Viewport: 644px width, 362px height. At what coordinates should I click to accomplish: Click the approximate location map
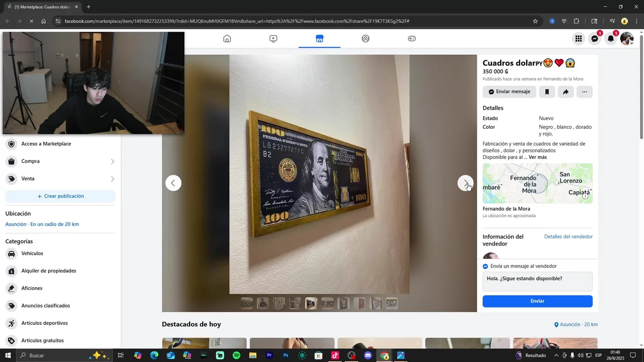[537, 184]
